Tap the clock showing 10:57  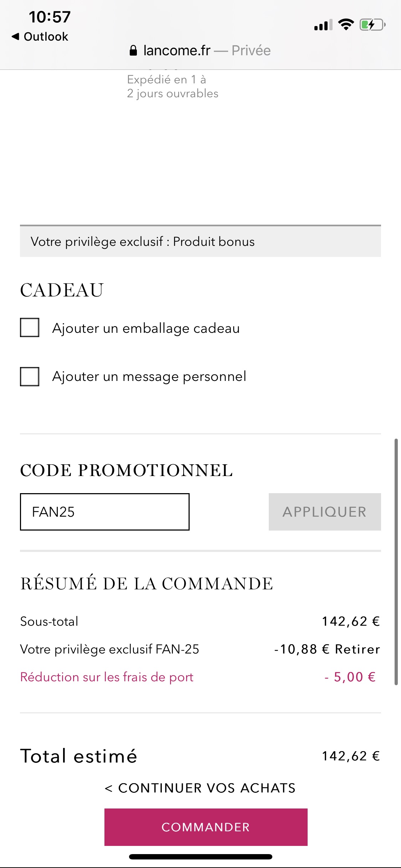(x=50, y=17)
